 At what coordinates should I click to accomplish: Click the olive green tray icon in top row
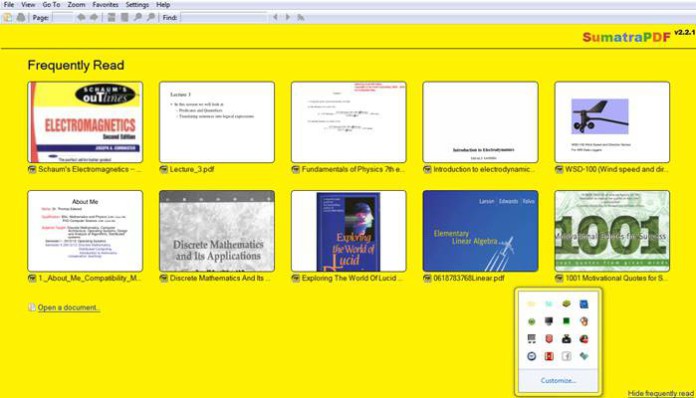566,304
